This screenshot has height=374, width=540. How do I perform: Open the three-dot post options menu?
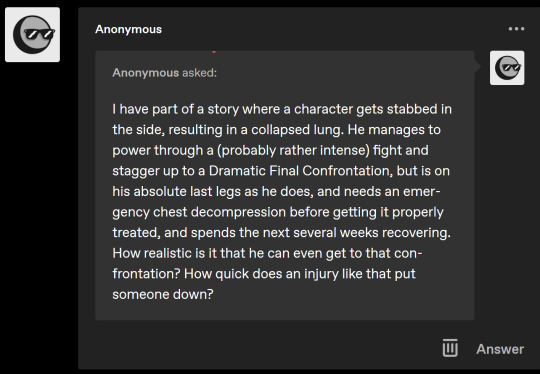click(516, 29)
